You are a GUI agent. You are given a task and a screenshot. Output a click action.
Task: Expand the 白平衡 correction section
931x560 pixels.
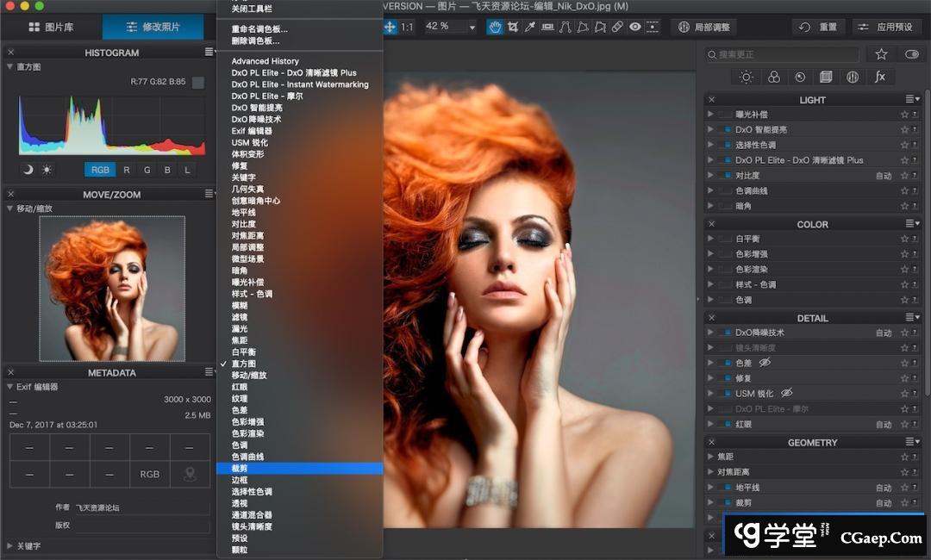point(710,239)
